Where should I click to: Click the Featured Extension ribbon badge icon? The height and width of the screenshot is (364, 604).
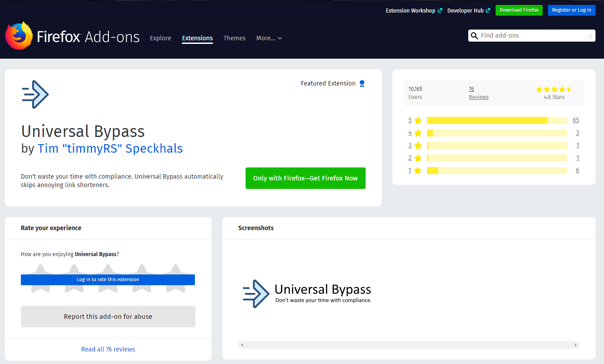[x=362, y=84]
